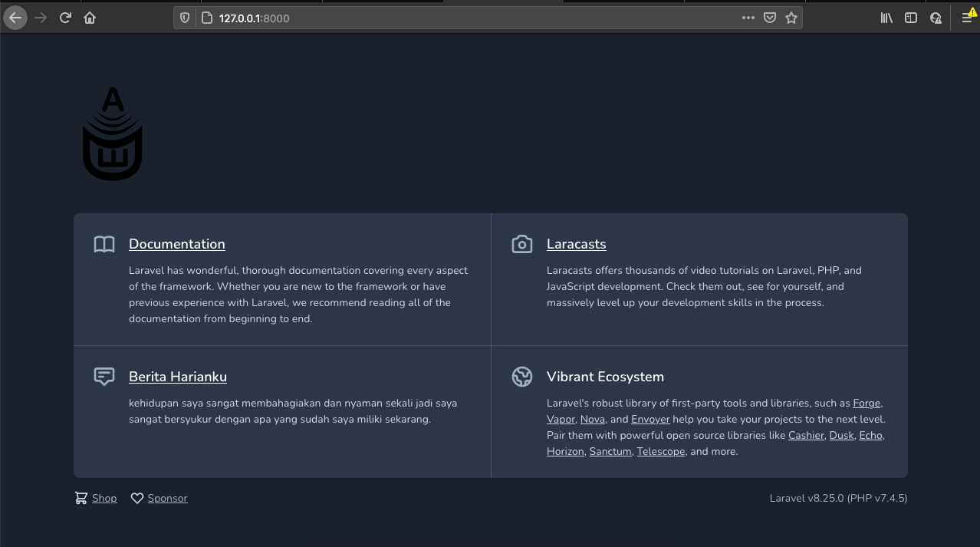Screen dimensions: 980x547
Task: Click the Berita Harianku chat icon
Action: [x=104, y=377]
